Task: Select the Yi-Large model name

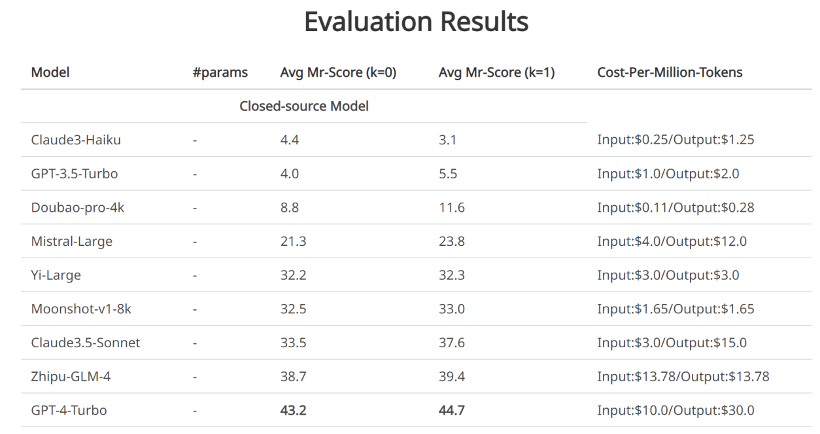Action: click(57, 275)
